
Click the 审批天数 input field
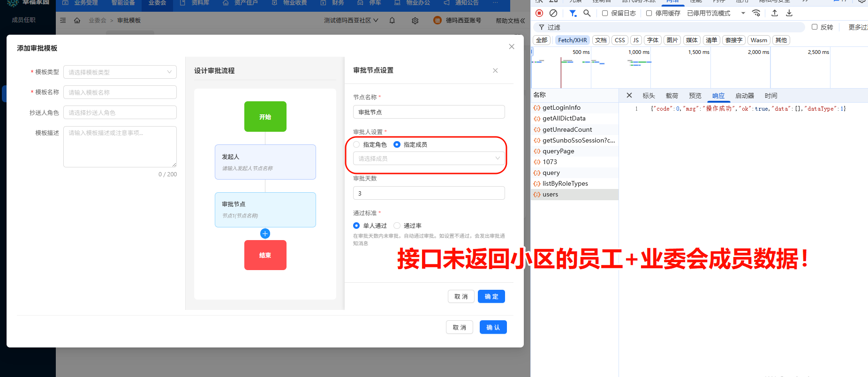pyautogui.click(x=429, y=193)
